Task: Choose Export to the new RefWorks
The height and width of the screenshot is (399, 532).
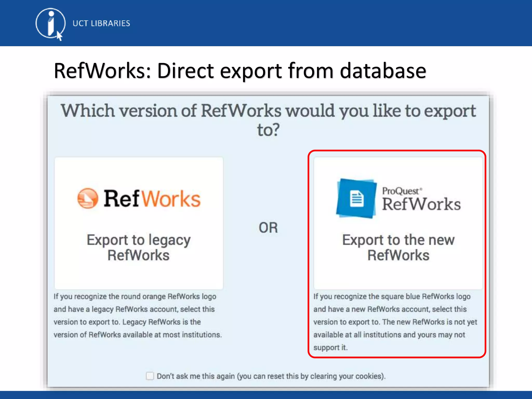Action: pyautogui.click(x=398, y=223)
